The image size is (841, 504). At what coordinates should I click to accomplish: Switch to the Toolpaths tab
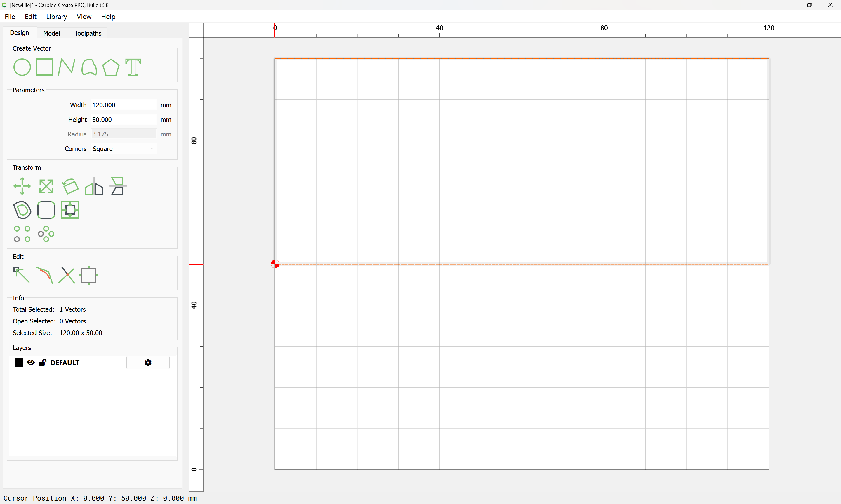coord(88,33)
